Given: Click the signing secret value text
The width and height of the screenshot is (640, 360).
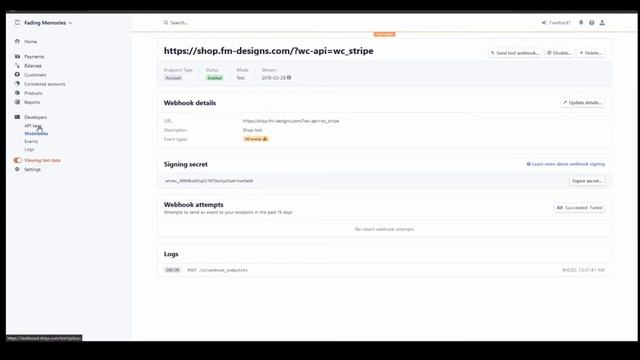Looking at the screenshot, I should [x=209, y=181].
